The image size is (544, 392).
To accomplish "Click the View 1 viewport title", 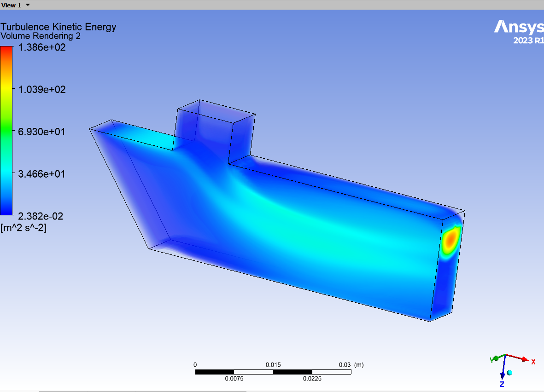I will (12, 5).
